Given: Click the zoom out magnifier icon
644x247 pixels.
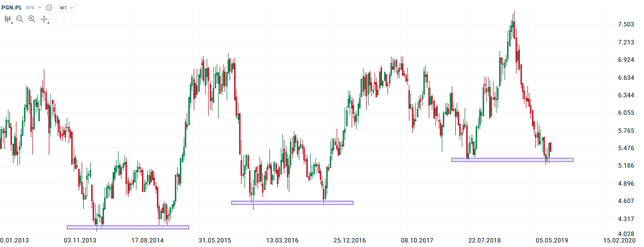Looking at the screenshot, I should pos(20,19).
